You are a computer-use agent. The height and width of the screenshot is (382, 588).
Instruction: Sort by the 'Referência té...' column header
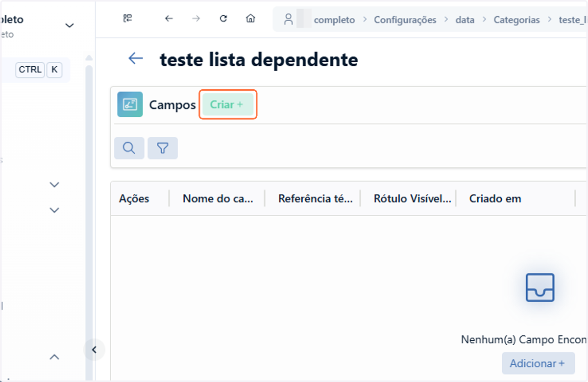pyautogui.click(x=316, y=199)
